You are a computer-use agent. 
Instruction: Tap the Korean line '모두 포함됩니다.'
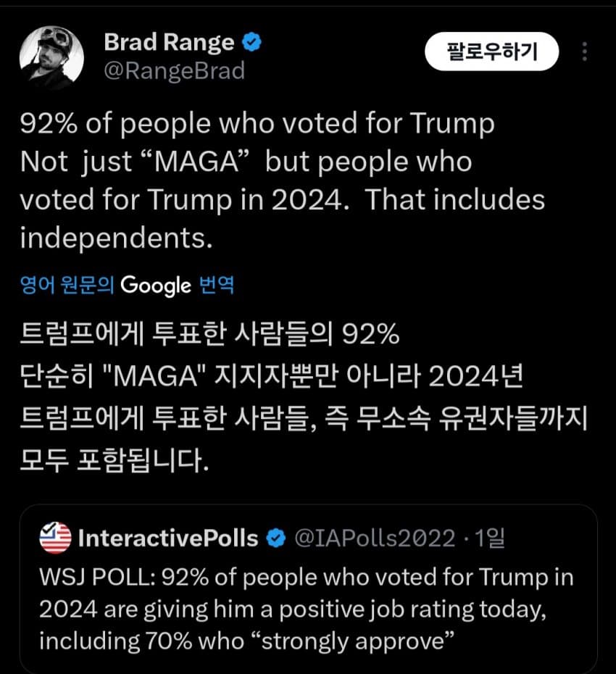114,459
